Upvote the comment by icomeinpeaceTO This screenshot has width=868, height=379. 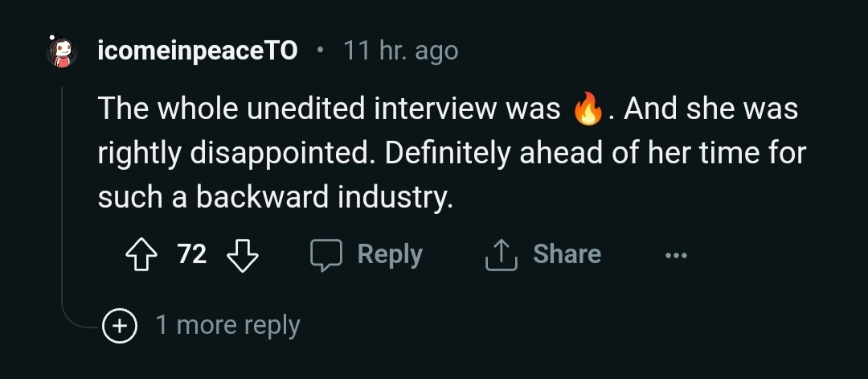tap(144, 255)
